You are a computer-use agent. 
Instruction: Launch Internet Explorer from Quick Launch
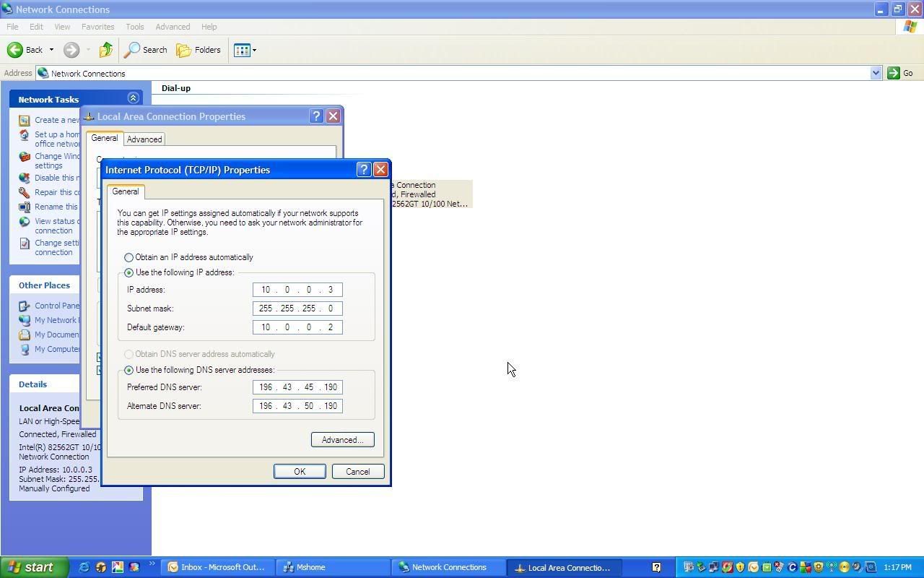84,567
